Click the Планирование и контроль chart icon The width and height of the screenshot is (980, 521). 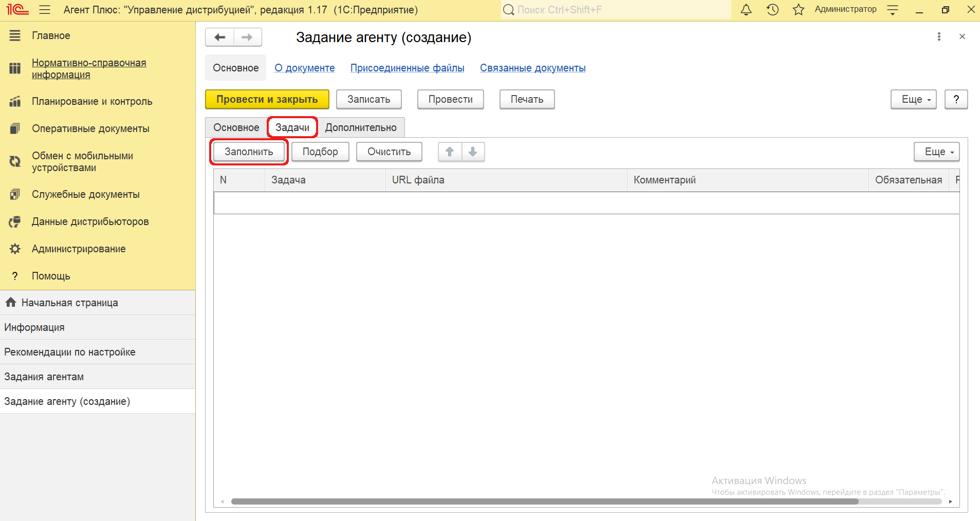pos(15,101)
